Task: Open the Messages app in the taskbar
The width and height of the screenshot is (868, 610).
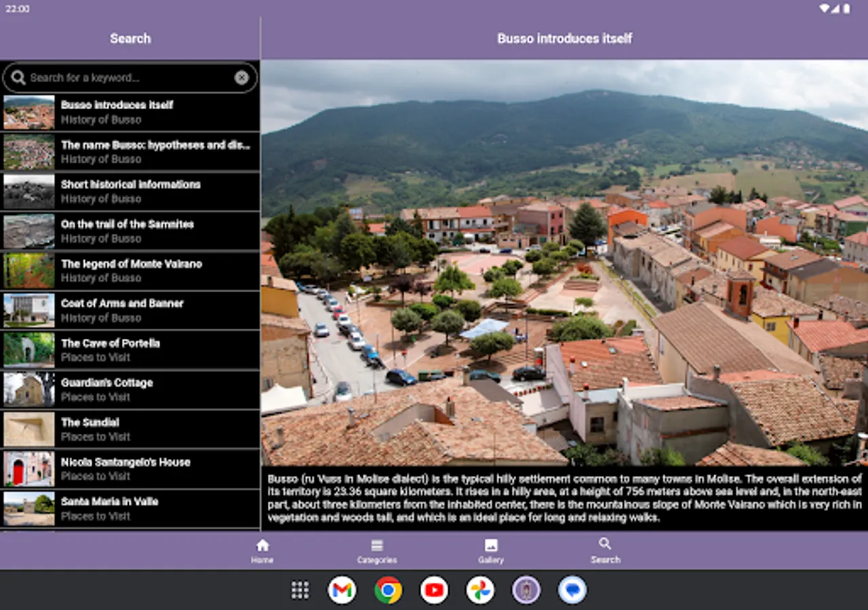Action: coord(572,590)
